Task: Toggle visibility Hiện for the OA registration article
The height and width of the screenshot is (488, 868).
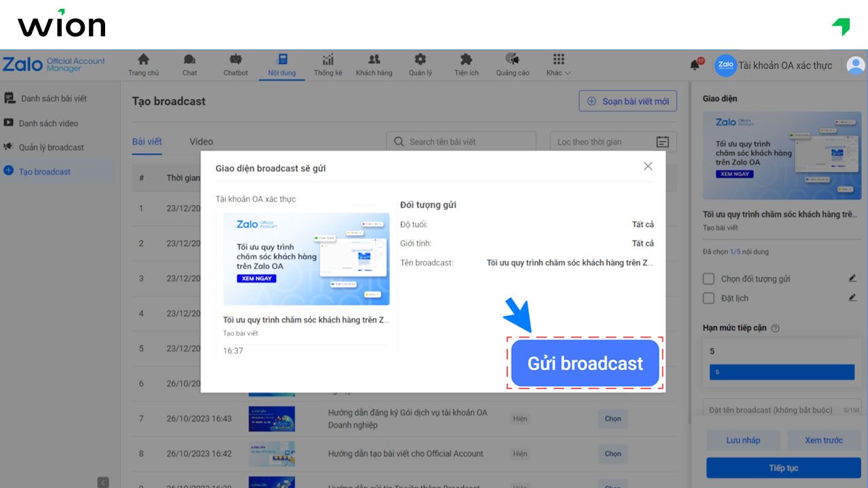Action: (x=520, y=419)
